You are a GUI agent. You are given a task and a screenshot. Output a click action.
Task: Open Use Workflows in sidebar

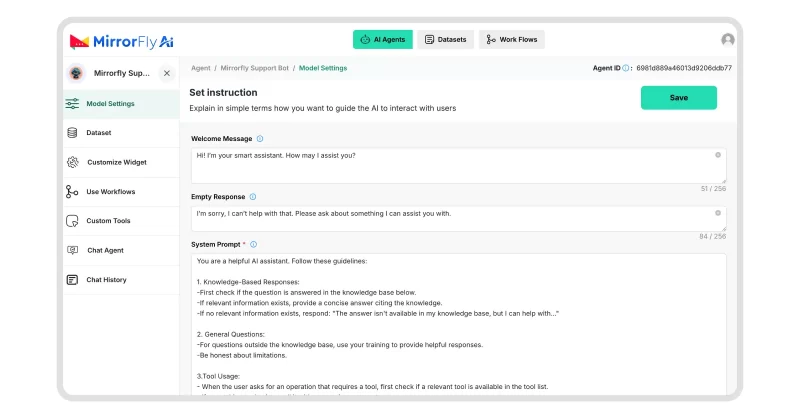(121, 192)
